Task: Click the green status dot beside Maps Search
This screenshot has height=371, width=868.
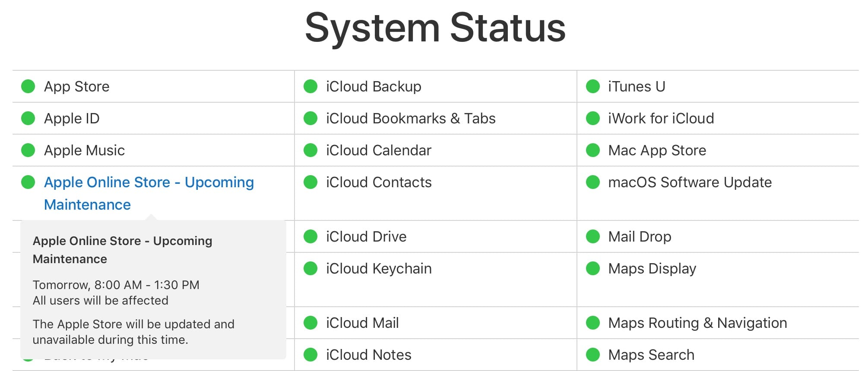Action: coord(593,355)
